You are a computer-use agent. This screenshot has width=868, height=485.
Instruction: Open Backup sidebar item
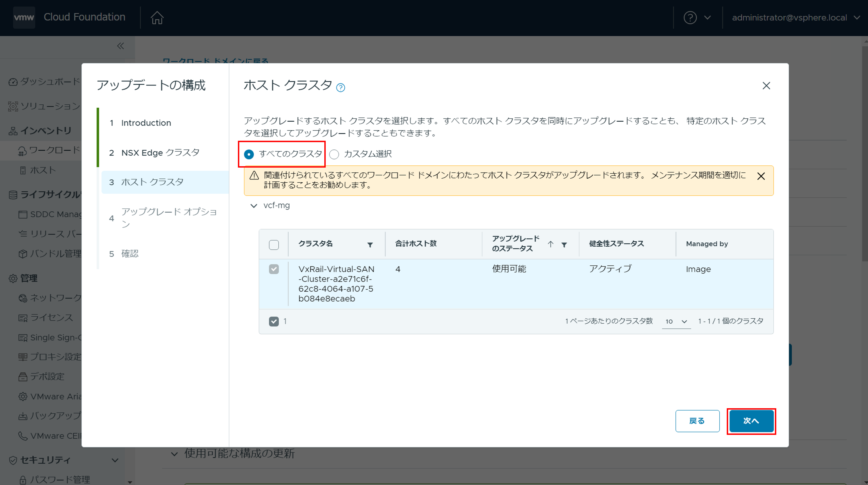pos(50,416)
